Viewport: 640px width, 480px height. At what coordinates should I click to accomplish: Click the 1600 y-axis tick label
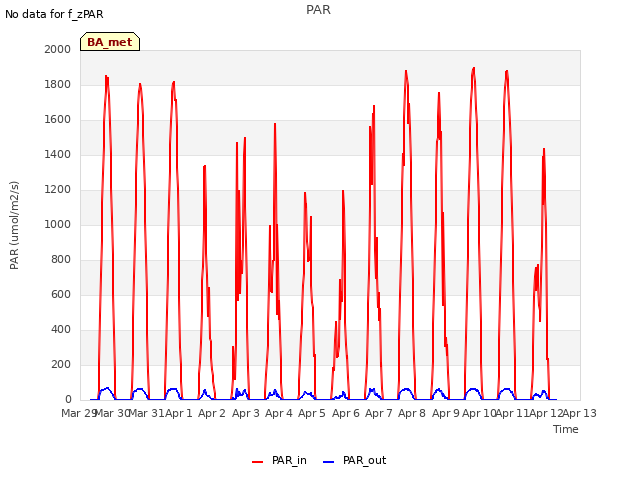[58, 120]
